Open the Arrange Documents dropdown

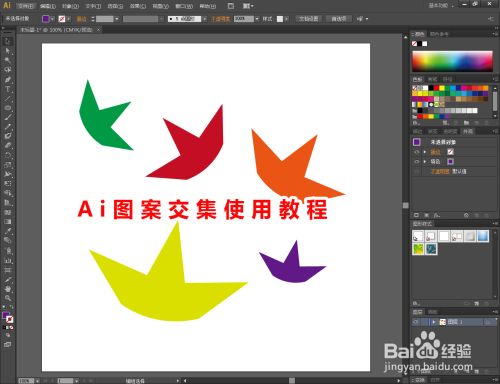click(248, 6)
